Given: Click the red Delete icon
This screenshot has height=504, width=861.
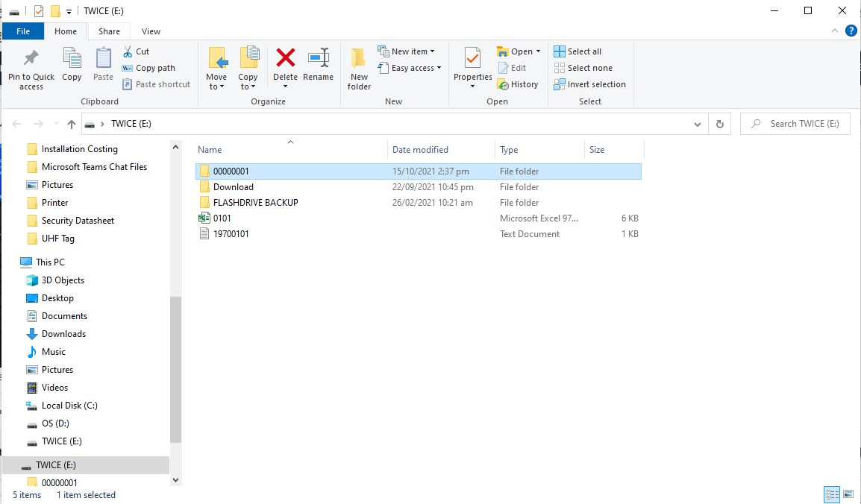Looking at the screenshot, I should (286, 58).
